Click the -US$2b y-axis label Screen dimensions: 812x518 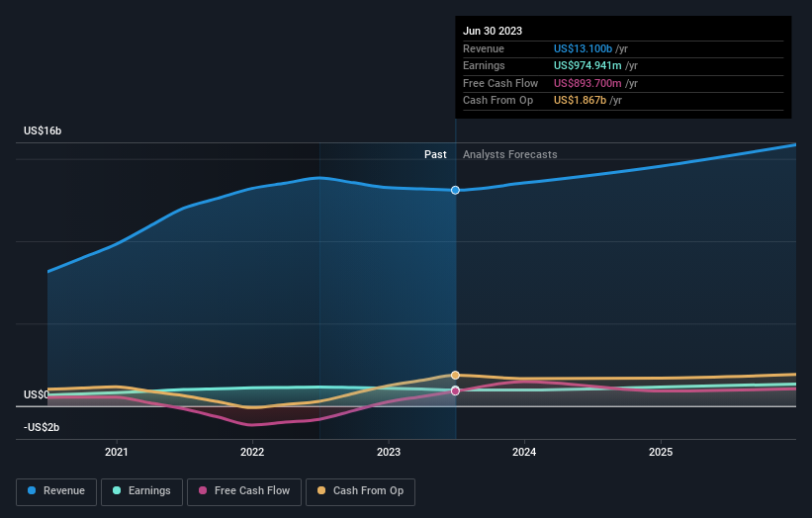[42, 427]
